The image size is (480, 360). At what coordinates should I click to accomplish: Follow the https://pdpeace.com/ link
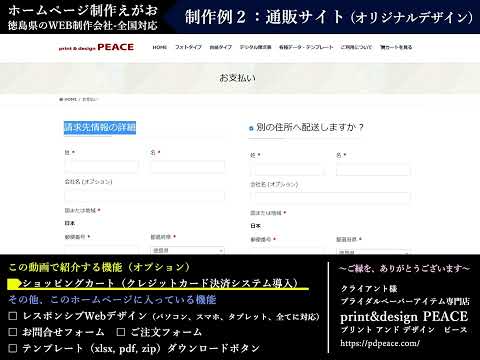pos(380,343)
